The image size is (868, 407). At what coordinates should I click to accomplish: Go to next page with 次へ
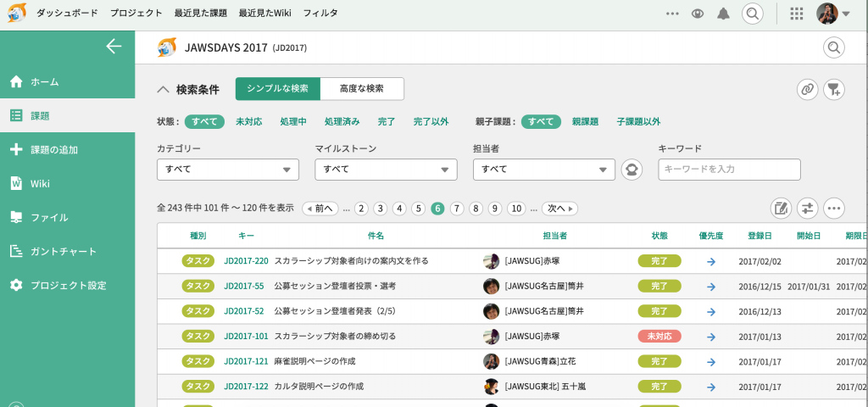click(559, 209)
